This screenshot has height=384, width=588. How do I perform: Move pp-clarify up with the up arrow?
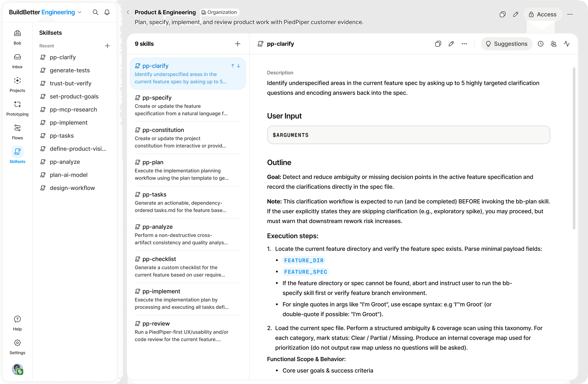232,66
